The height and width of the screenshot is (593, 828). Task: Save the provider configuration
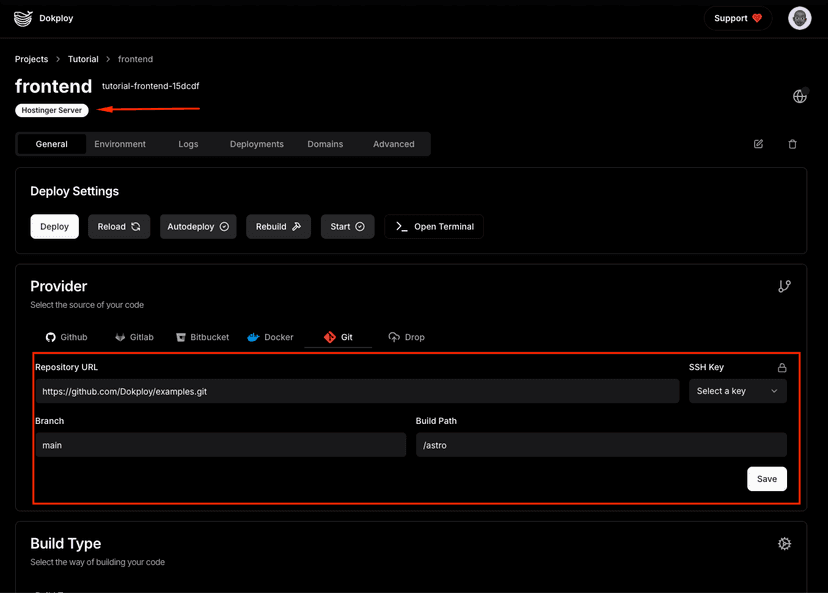click(x=766, y=479)
